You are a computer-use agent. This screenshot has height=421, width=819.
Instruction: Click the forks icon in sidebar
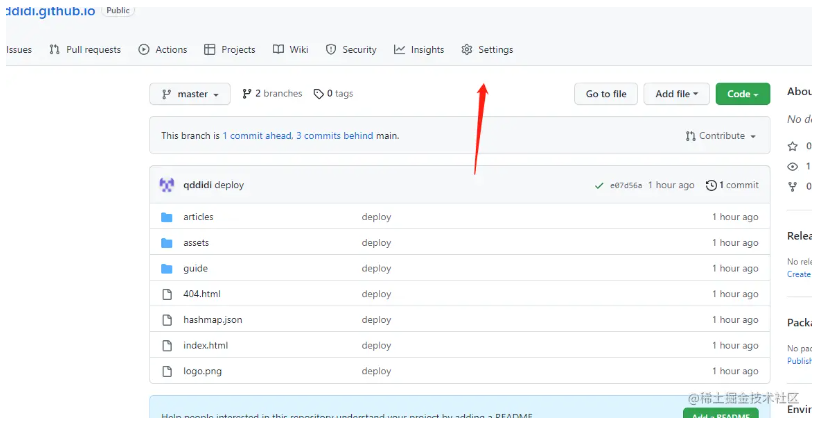pyautogui.click(x=793, y=186)
